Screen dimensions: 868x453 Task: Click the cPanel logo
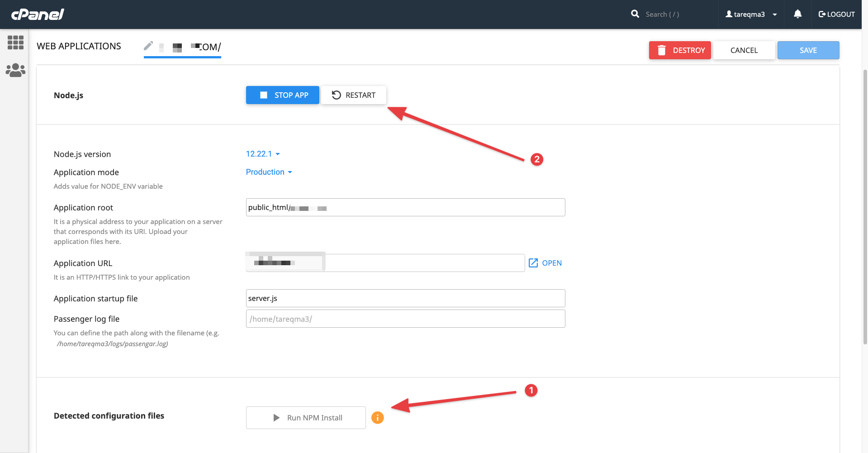[38, 14]
